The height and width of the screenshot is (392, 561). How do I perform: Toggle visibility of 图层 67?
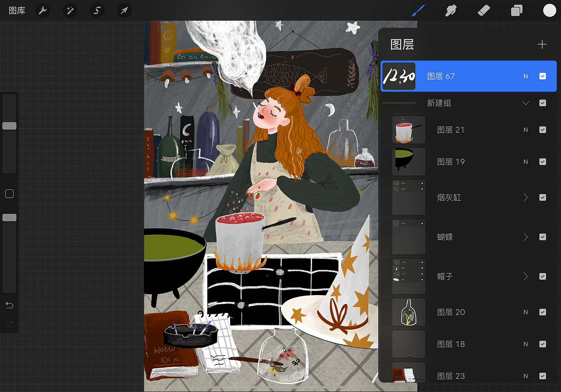(543, 76)
